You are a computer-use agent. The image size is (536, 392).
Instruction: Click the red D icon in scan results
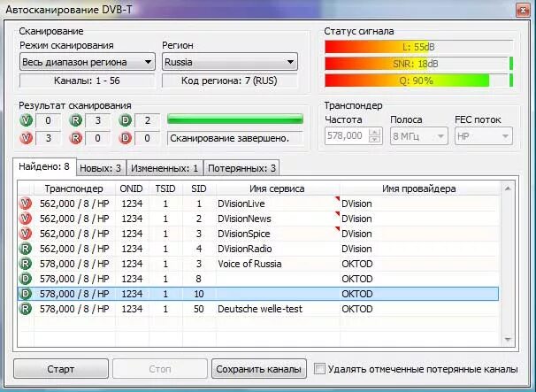pos(126,138)
